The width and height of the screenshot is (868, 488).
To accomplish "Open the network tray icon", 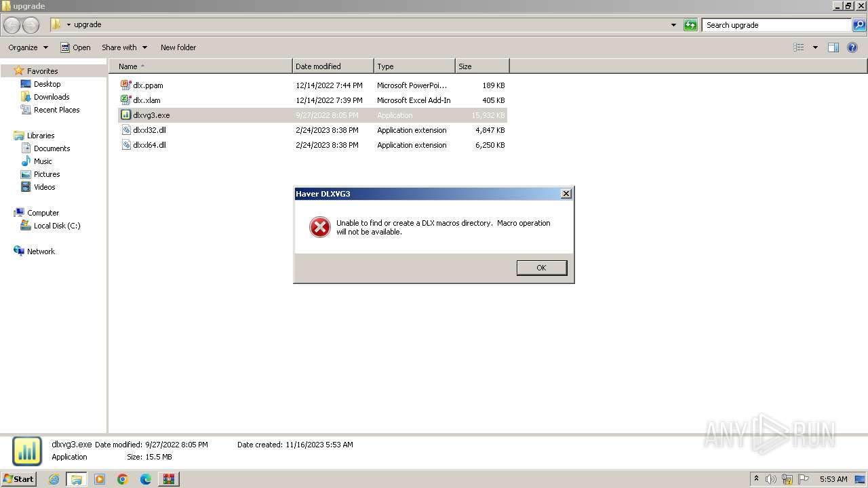I will [x=787, y=479].
